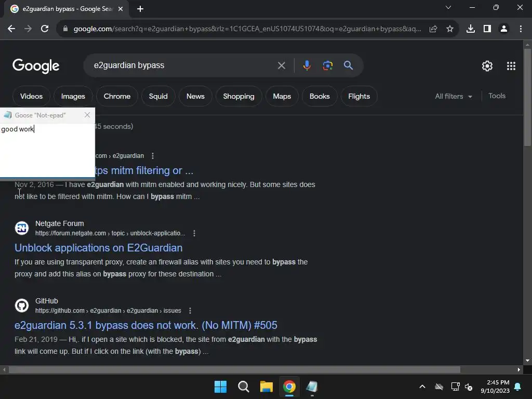Screen dimensions: 532x399
Task: Open the 2:45 PM clock calendar
Action: (x=495, y=387)
